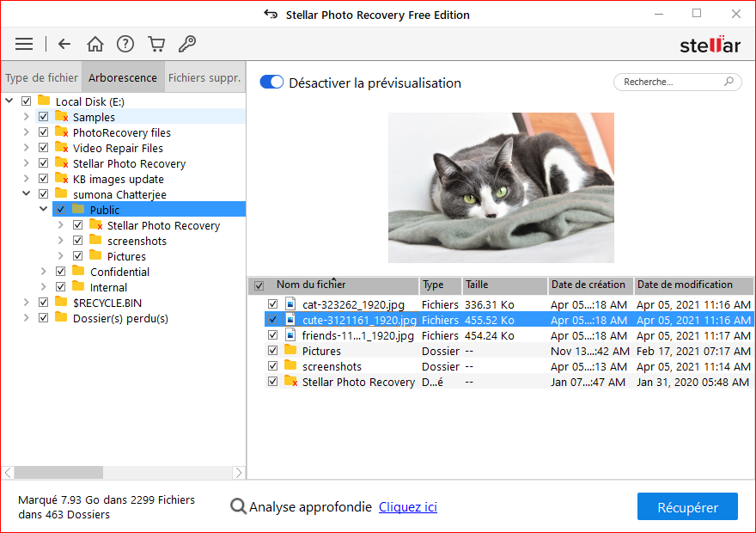Image resolution: width=756 pixels, height=533 pixels.
Task: Click the Internal folder icon
Action: pos(78,286)
